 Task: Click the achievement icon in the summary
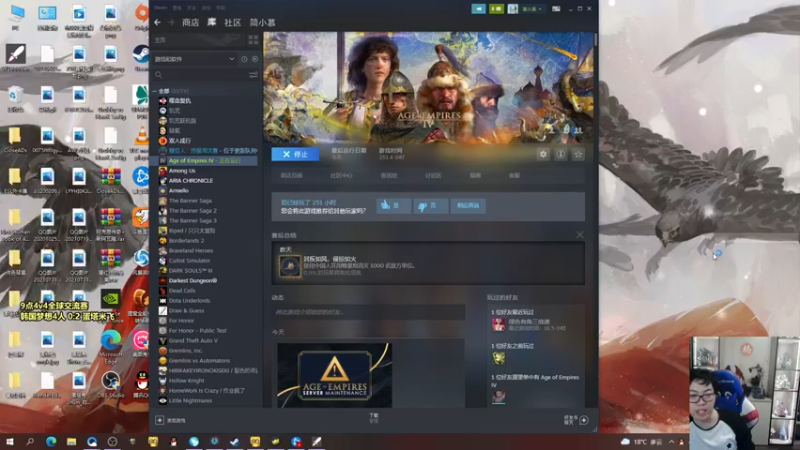coord(290,266)
